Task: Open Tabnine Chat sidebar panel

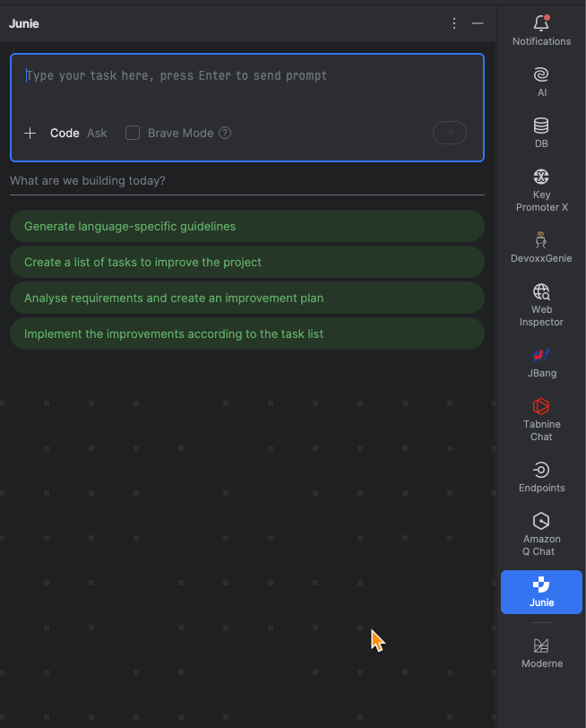Action: (541, 420)
